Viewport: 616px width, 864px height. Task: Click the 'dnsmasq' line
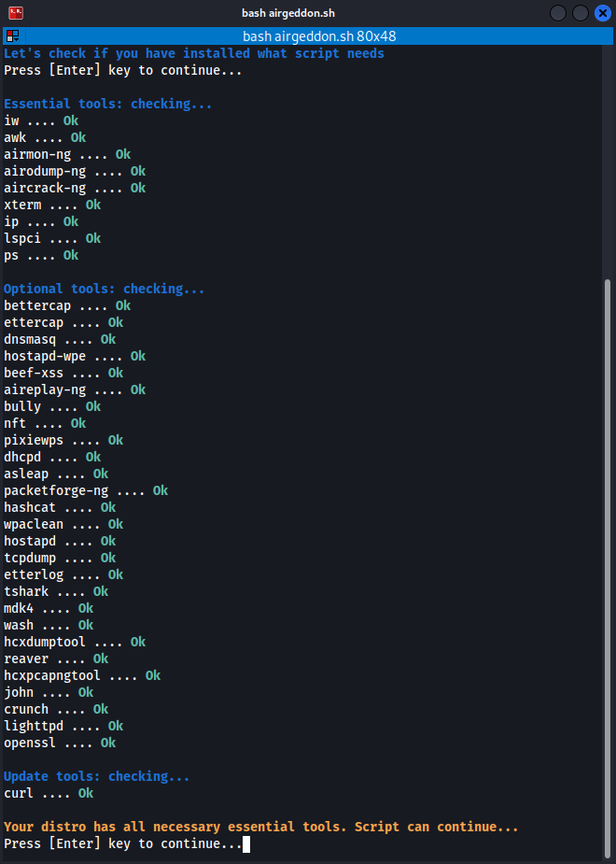point(60,339)
